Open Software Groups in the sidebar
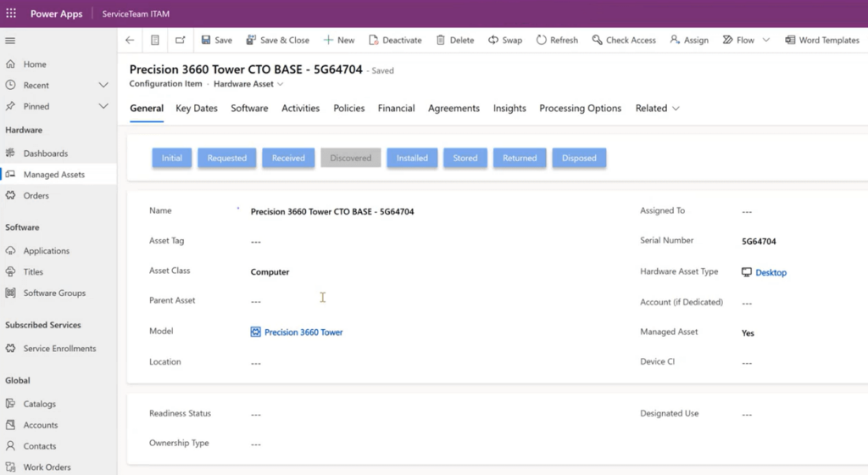This screenshot has height=475, width=868. 58,293
